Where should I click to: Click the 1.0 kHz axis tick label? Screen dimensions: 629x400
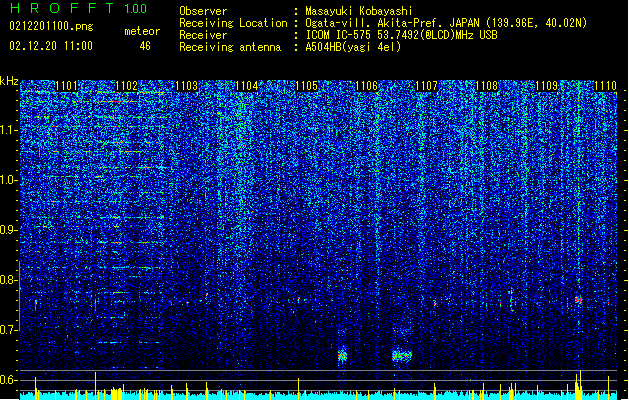point(9,180)
